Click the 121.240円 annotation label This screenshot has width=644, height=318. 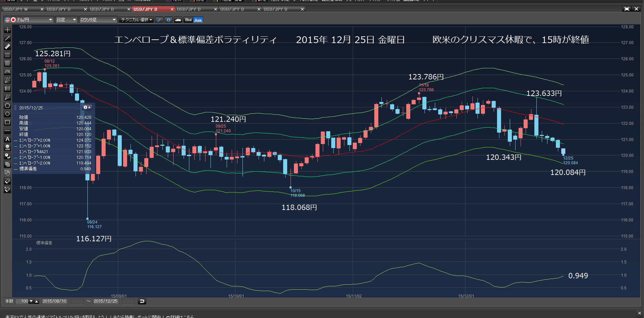click(x=228, y=119)
